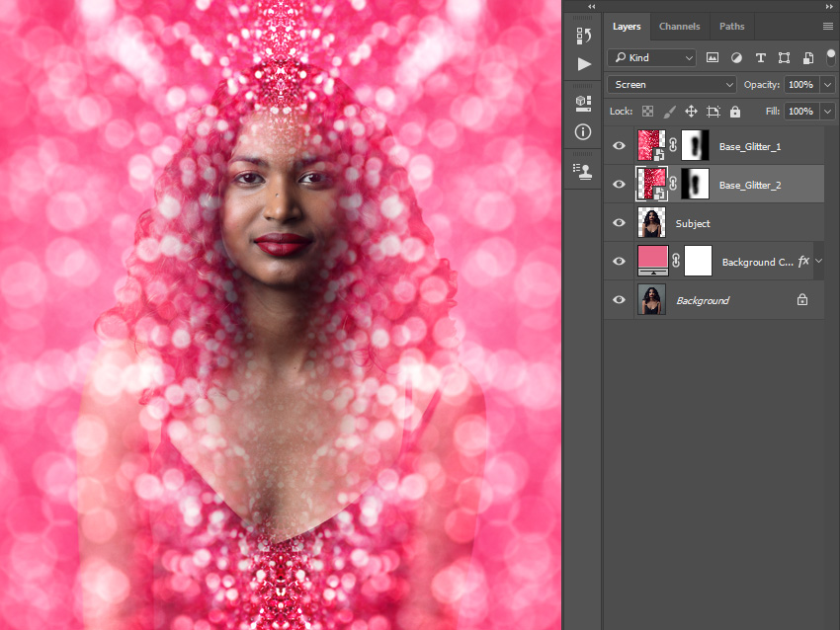Screen dimensions: 840x630
Task: Switch to the Layers tab
Action: [x=627, y=27]
